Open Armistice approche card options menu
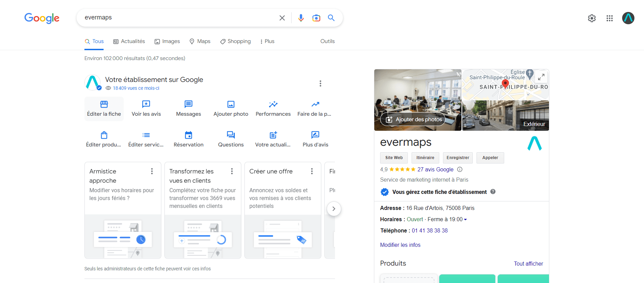 (x=152, y=171)
